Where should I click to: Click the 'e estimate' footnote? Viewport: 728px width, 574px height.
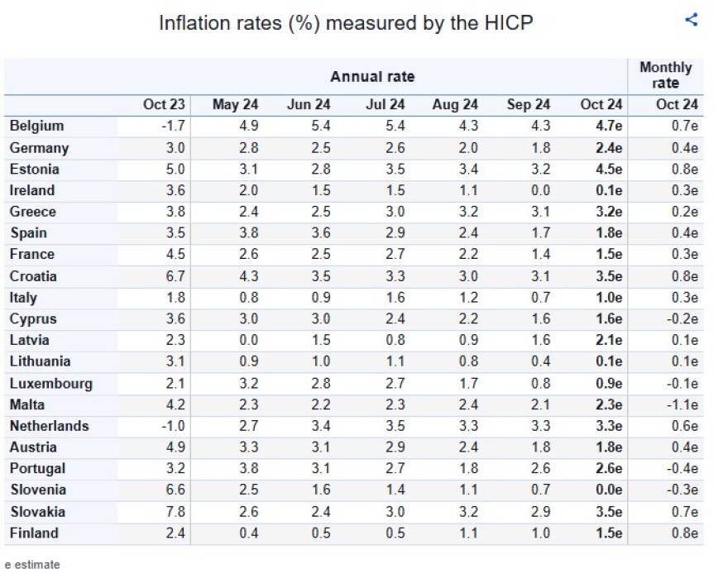[x=31, y=565]
